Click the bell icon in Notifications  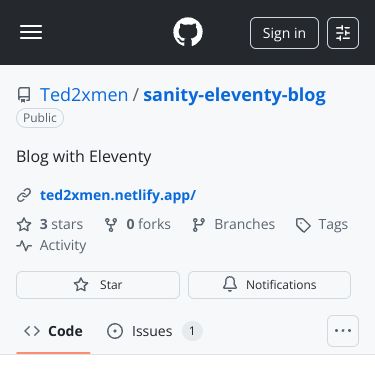tap(230, 284)
